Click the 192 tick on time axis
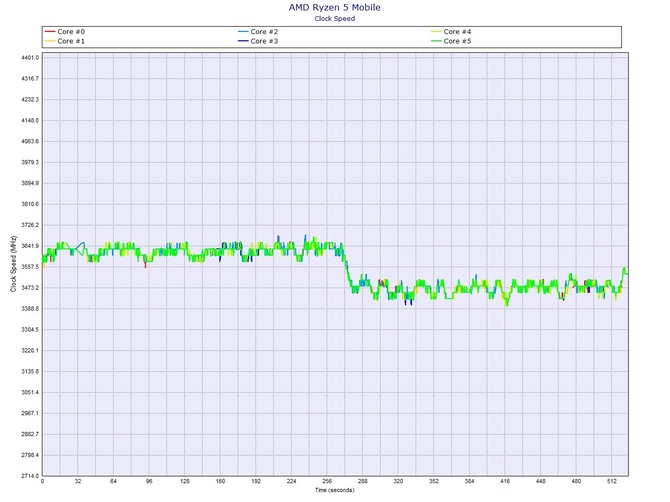This screenshot has width=670, height=502. 256,481
